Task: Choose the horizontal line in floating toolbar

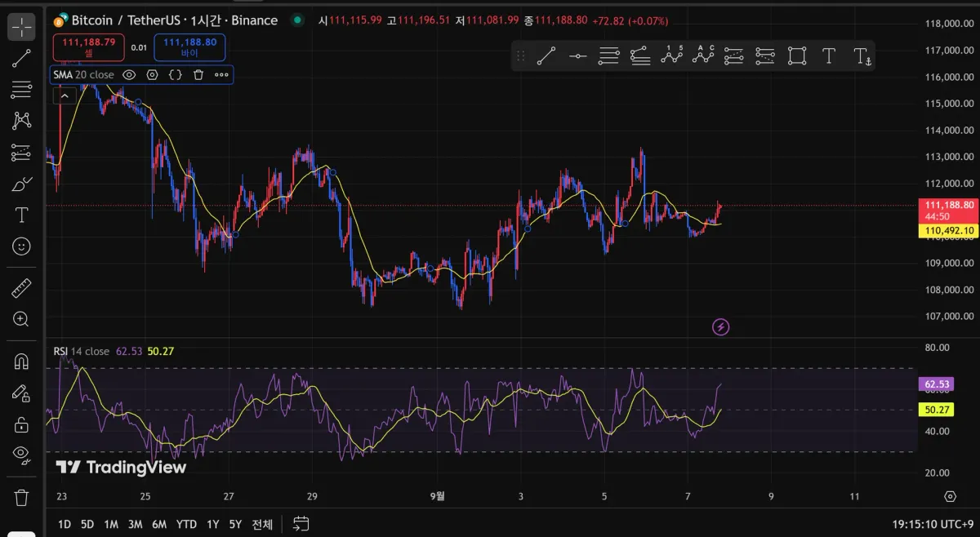Action: tap(577, 55)
